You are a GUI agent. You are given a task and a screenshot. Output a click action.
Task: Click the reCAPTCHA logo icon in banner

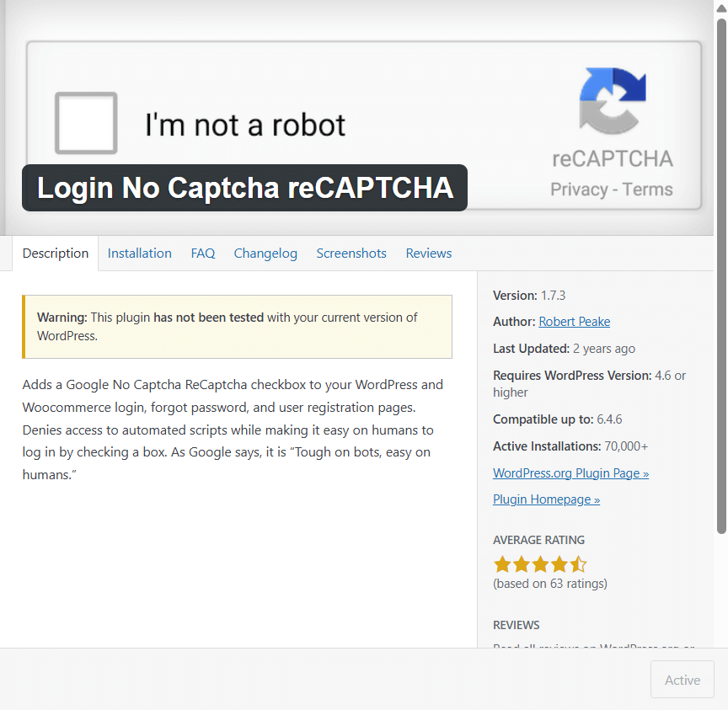(613, 101)
